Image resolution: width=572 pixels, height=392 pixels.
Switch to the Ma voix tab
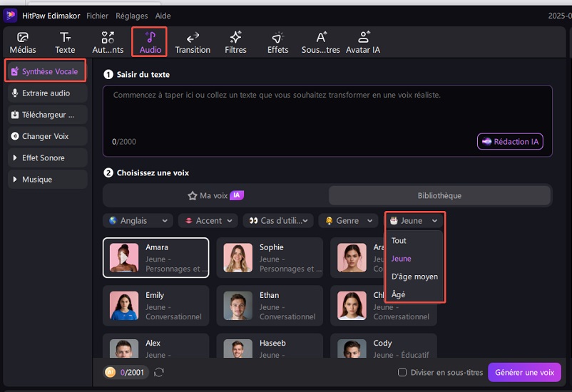pos(215,195)
